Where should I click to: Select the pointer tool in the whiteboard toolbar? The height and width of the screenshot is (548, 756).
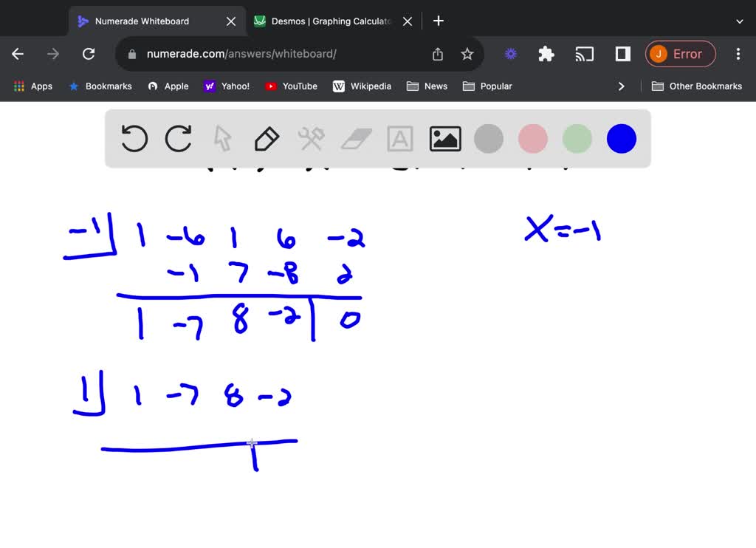pos(222,138)
